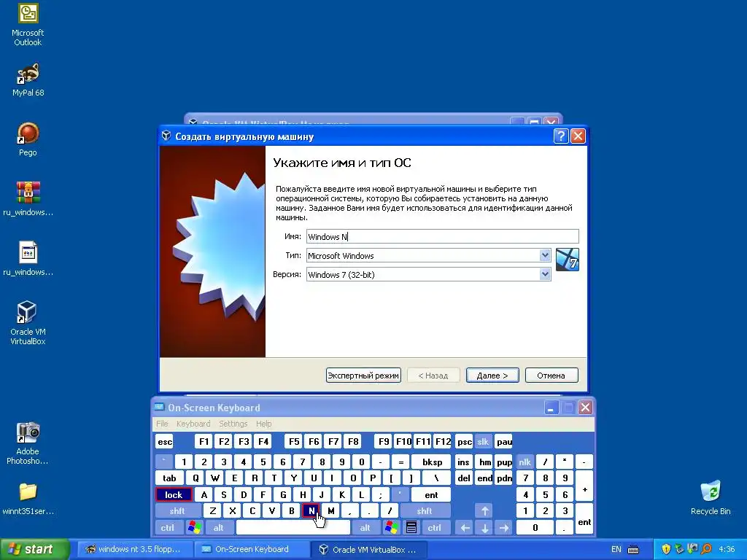Screen dimensions: 747x560
Task: Click the psc print screen key
Action: tap(465, 441)
